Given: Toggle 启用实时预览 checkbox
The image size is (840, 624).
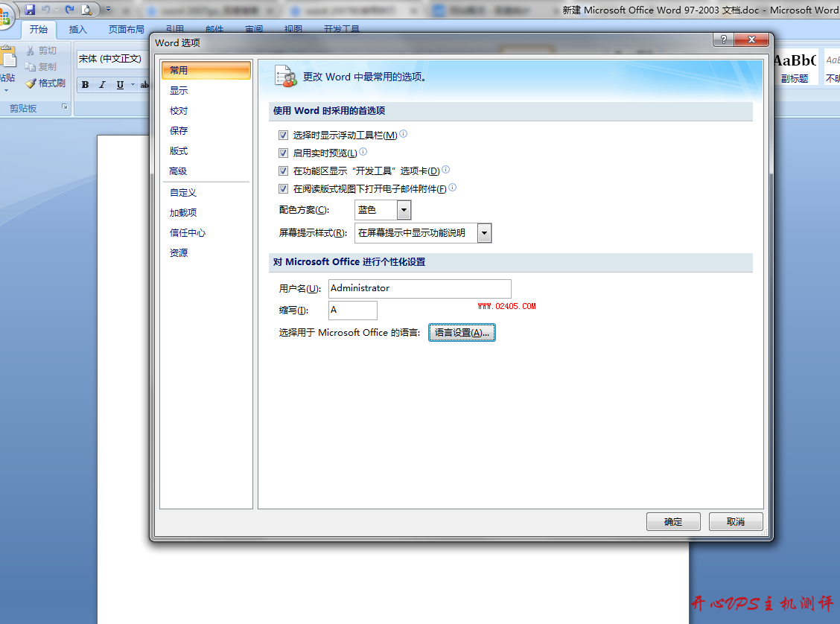Looking at the screenshot, I should coord(284,153).
